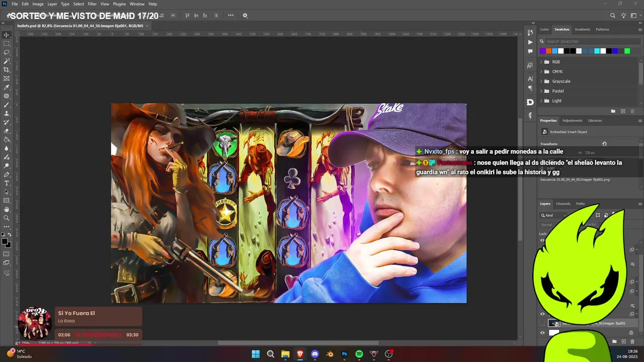Open the Plugins menu

tap(119, 4)
